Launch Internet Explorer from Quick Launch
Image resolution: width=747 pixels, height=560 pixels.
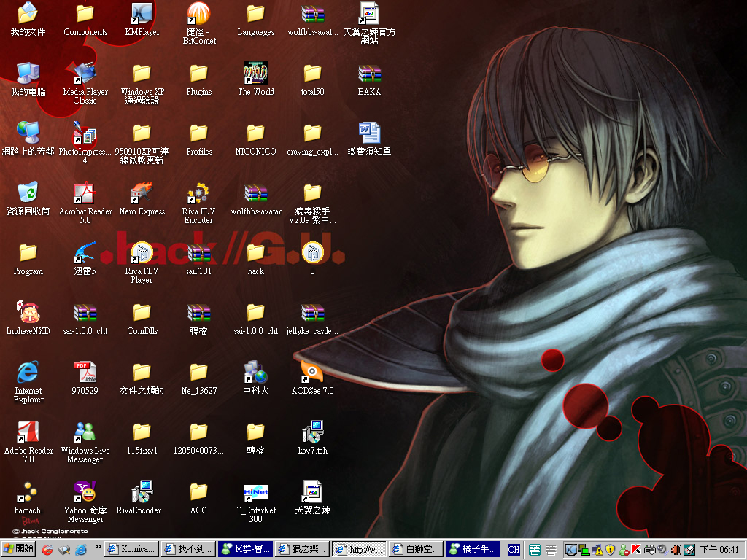(x=81, y=550)
